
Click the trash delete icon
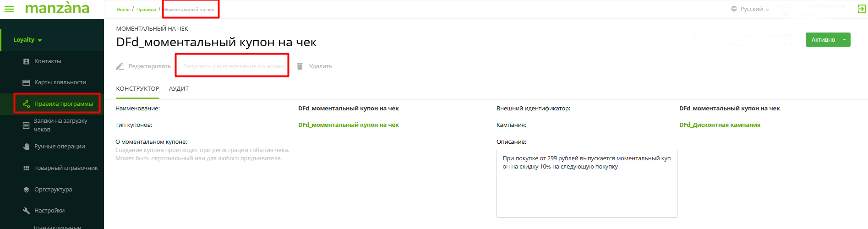pos(300,66)
